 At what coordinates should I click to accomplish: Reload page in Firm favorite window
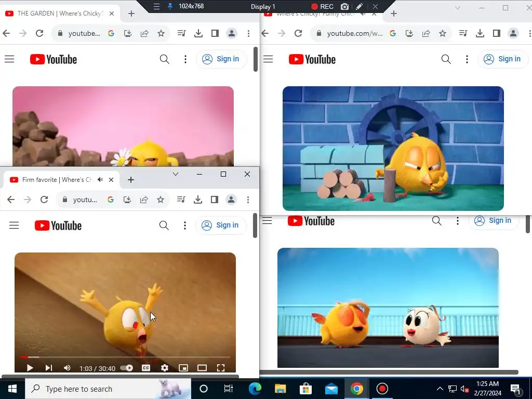tap(44, 199)
